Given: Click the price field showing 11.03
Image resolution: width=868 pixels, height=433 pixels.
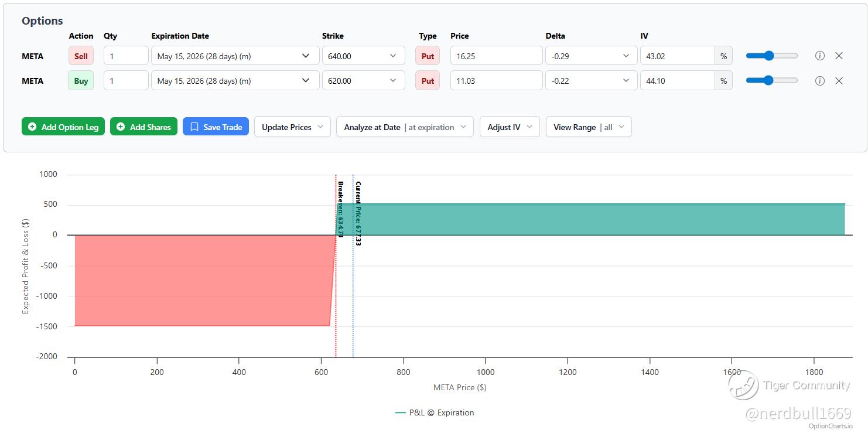Looking at the screenshot, I should pyautogui.click(x=496, y=81).
